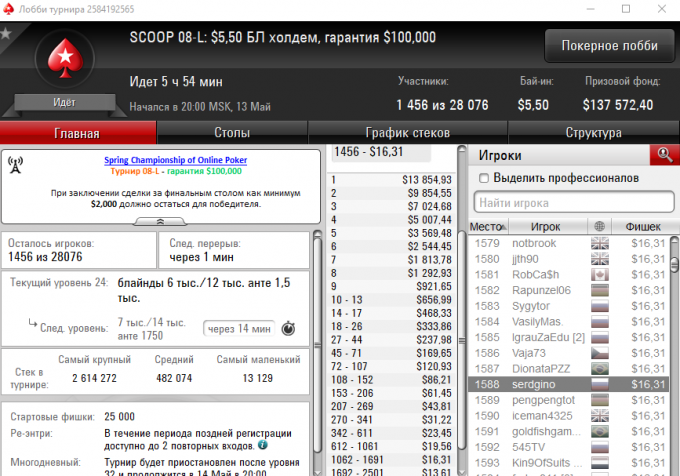Click RobCa$h's Canada flag icon
This screenshot has width=680, height=476.
pos(600,275)
